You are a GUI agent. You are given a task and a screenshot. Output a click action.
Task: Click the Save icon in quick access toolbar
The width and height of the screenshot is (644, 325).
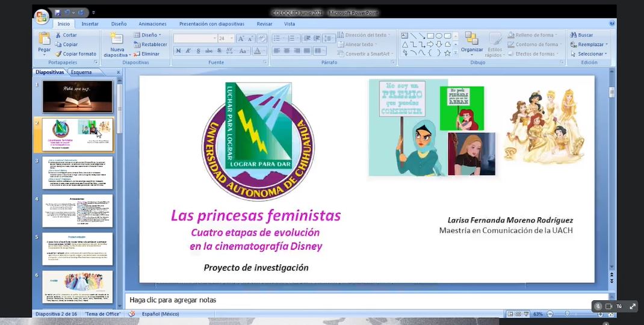58,13
